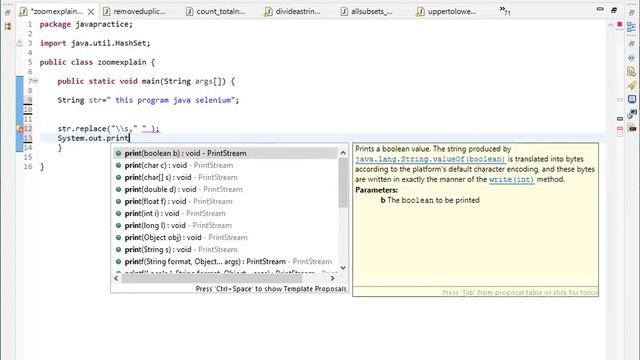Open the divideastrin... editor tab
This screenshot has height=360, width=640.
292,11
